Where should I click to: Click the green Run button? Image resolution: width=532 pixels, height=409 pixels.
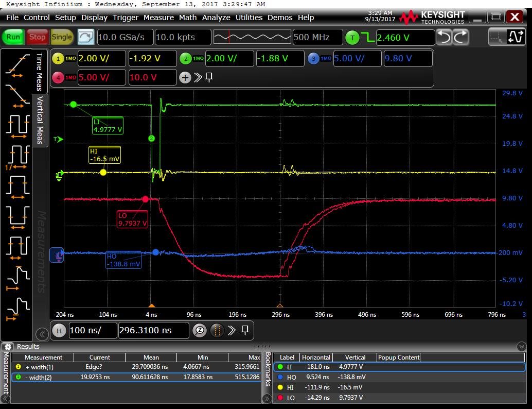[13, 37]
